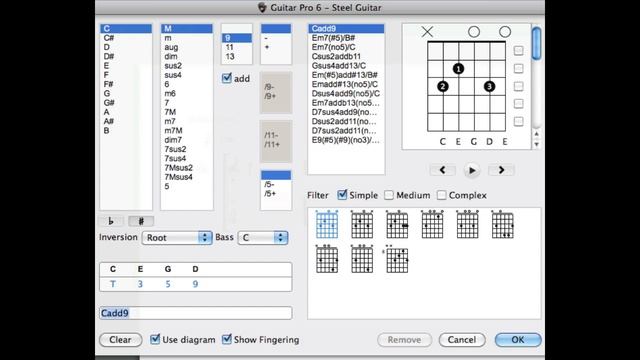
Task: Click the flat accidental button
Action: (x=111, y=221)
